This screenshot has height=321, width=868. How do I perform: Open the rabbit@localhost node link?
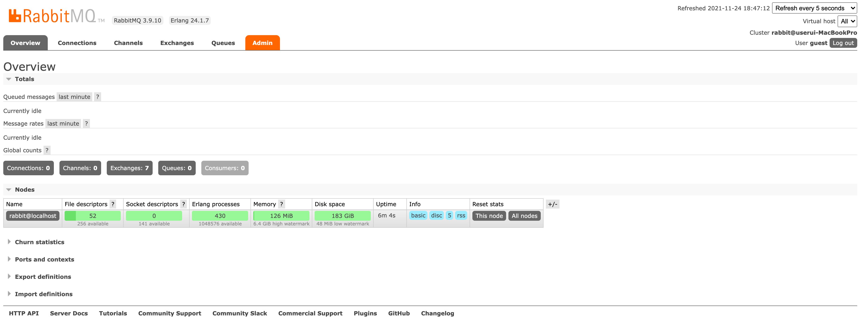[x=33, y=216]
